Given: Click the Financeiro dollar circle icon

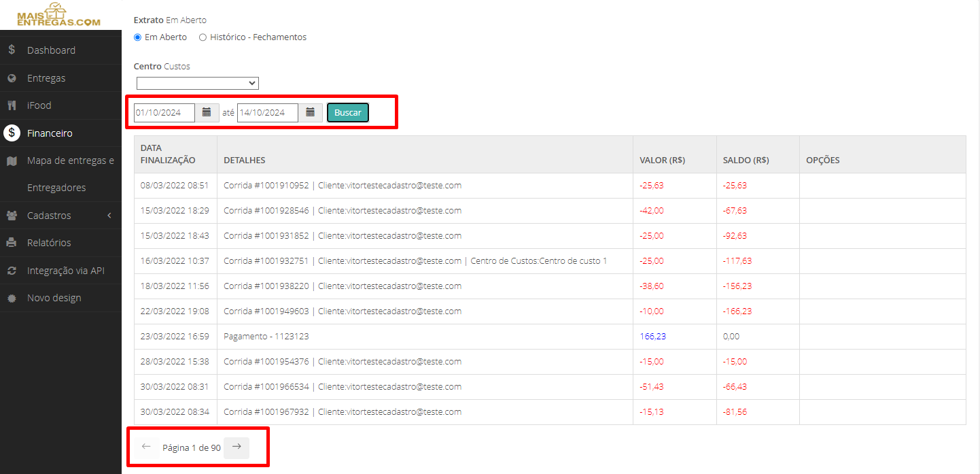Looking at the screenshot, I should [12, 133].
